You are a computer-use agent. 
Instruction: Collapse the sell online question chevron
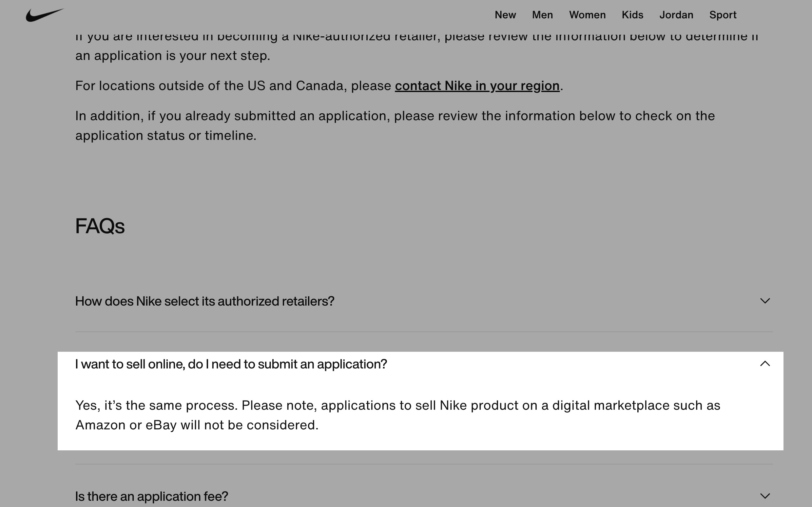point(765,364)
